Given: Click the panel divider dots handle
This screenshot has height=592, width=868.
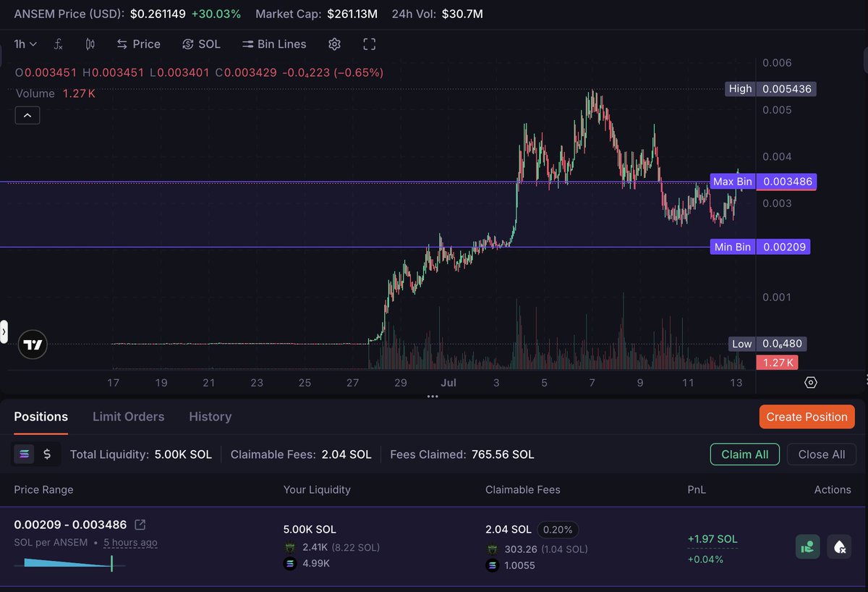Looking at the screenshot, I should tap(433, 396).
